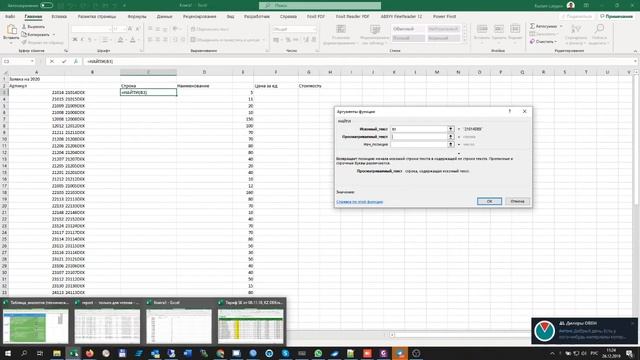Click the Center alignment icon

click(x=158, y=40)
